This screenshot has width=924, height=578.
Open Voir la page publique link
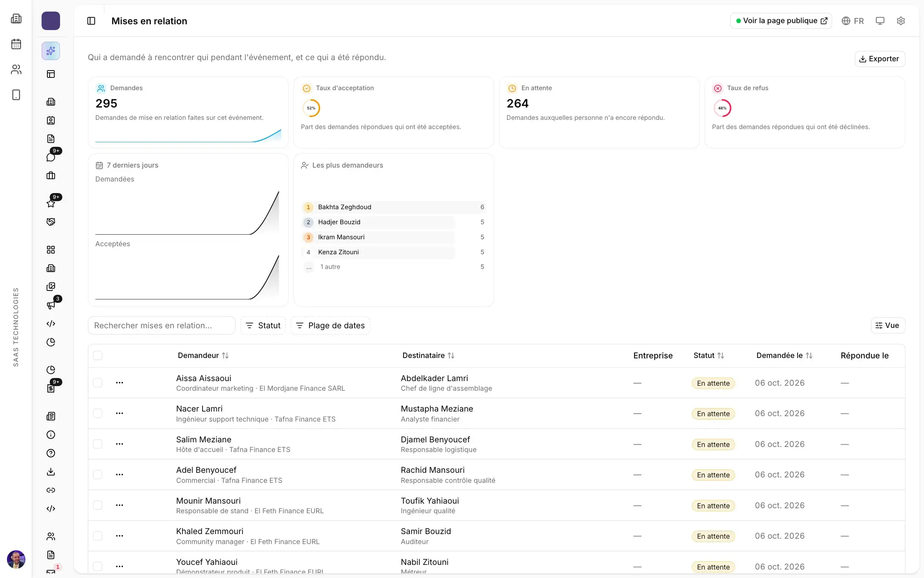(x=781, y=21)
